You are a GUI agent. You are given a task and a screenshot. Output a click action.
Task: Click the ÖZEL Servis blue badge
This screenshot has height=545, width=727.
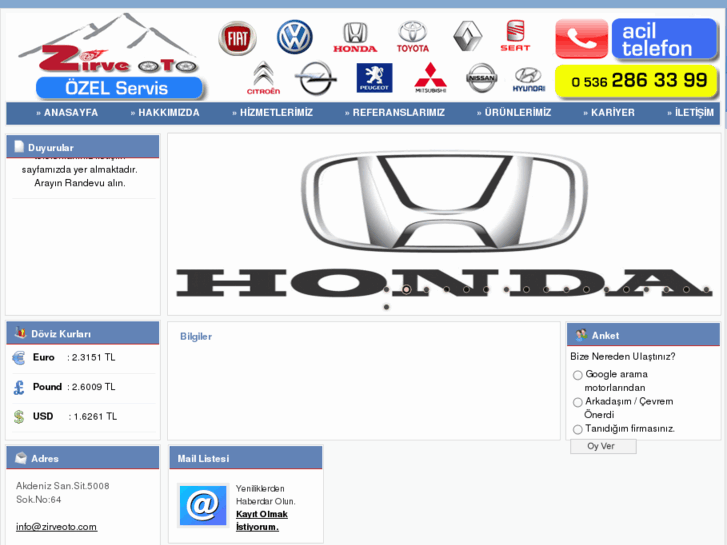click(119, 88)
